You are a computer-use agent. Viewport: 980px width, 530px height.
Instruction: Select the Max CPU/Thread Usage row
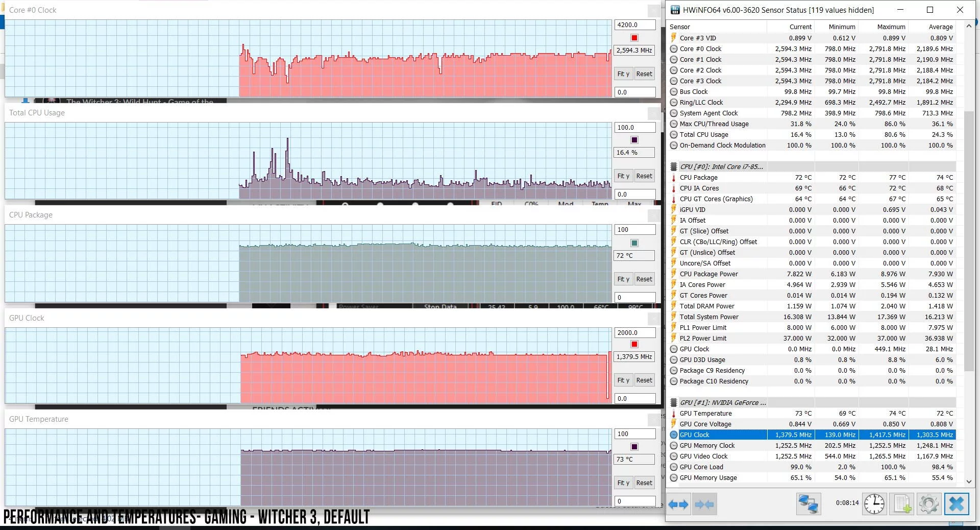tap(812, 124)
